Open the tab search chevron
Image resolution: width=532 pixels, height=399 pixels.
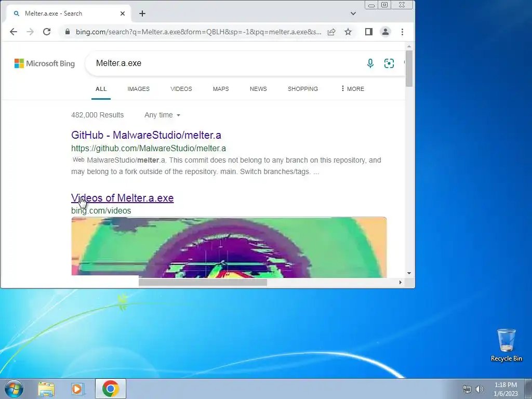point(353,14)
